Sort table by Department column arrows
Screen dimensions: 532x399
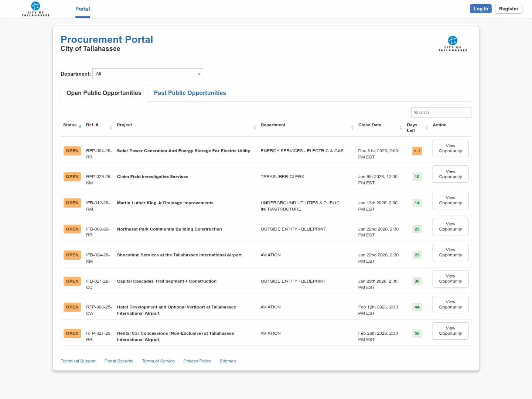352,127
